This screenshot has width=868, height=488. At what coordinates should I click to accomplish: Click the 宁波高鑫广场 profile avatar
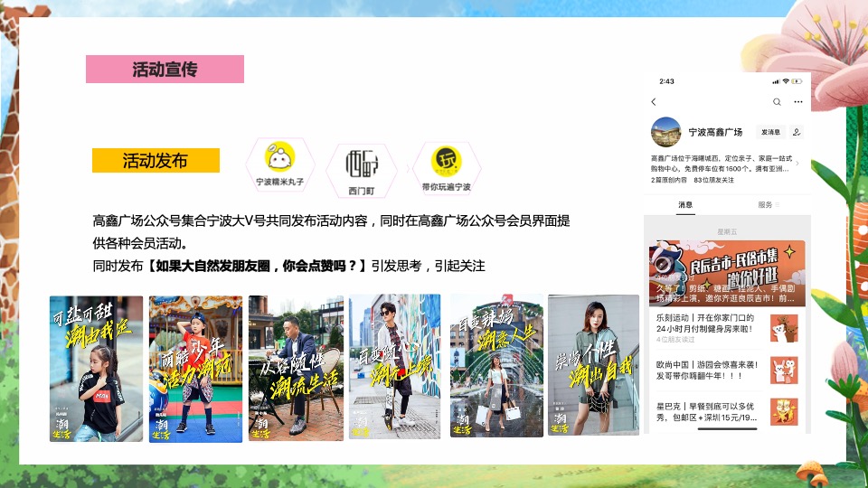[x=666, y=132]
